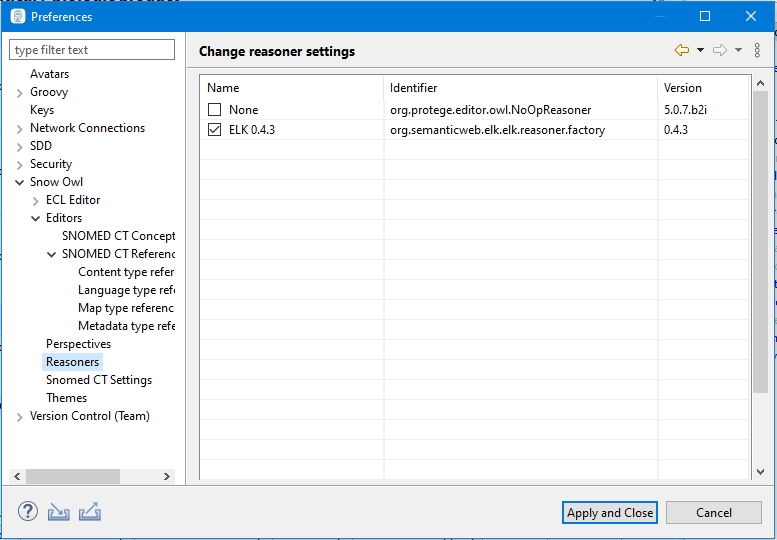Select Themes preference page
Screen dimensions: 777x540
(x=66, y=398)
